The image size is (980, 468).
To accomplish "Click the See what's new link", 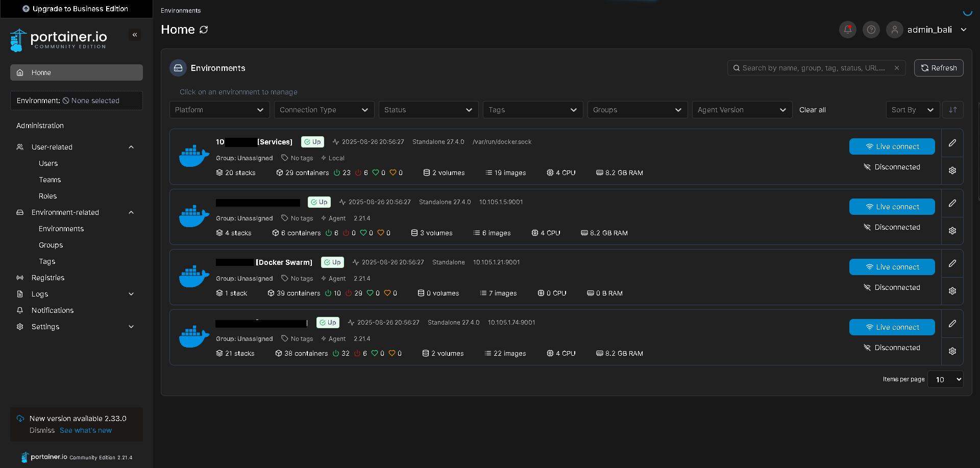I will coord(86,430).
